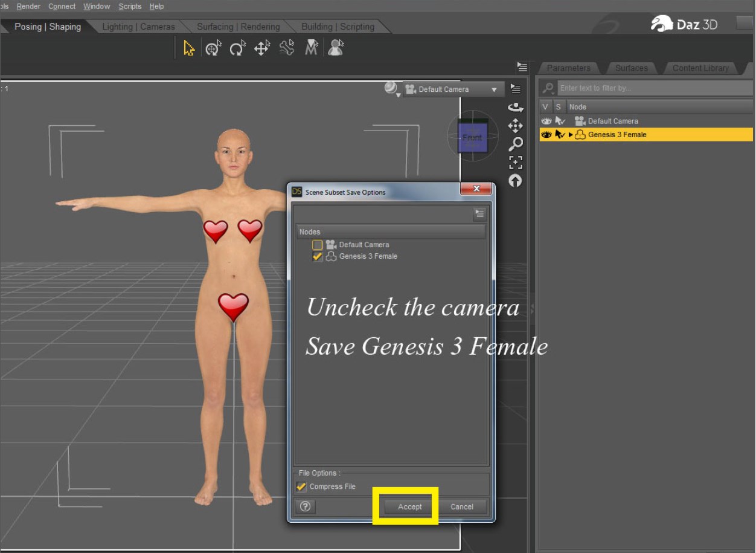Select Genesis 3 Female label in dialog list

tap(368, 256)
